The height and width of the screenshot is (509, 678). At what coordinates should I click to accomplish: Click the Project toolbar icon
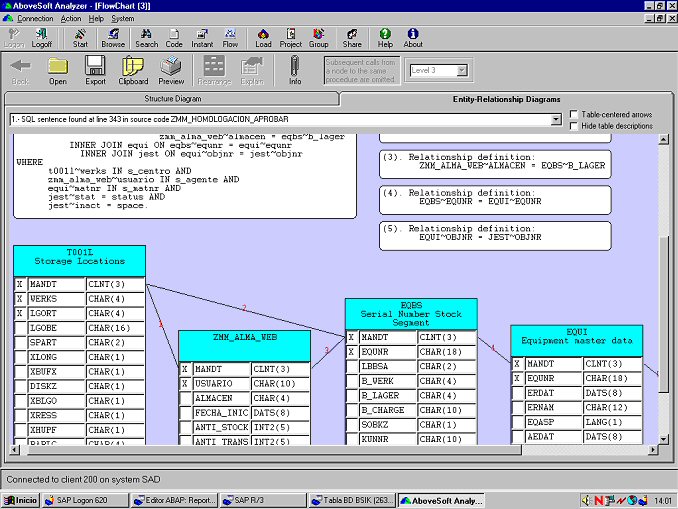pos(290,38)
